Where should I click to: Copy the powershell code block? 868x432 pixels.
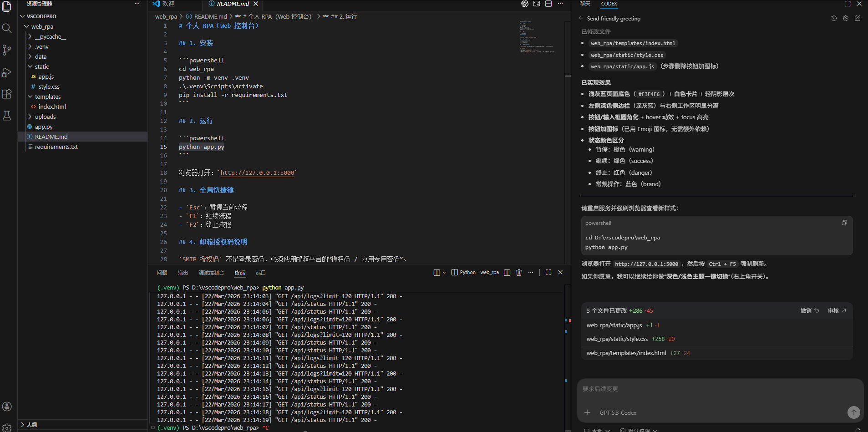click(844, 223)
